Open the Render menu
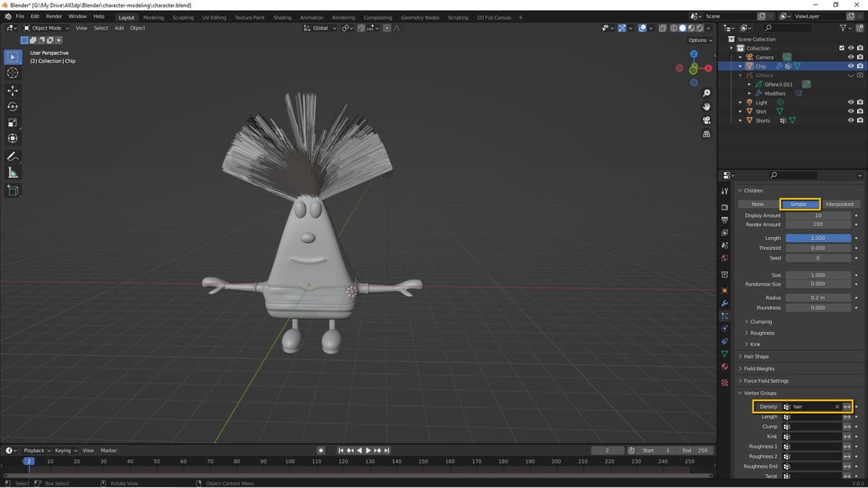868x488 pixels. 54,16
